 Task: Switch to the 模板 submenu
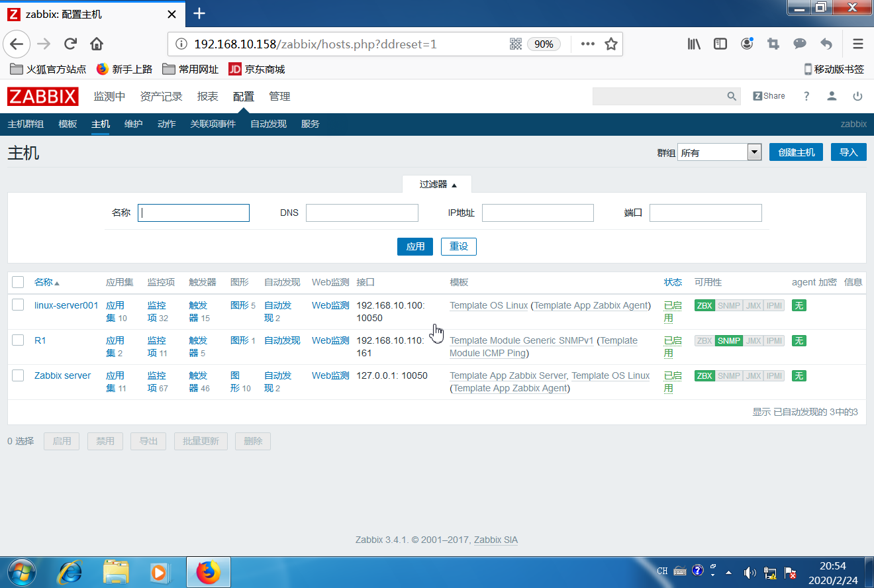(68, 124)
